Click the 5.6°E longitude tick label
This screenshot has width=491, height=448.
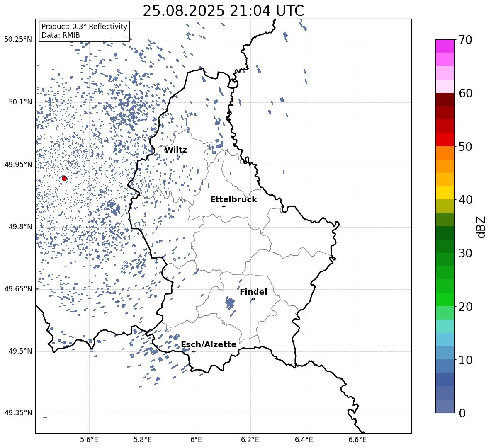coord(89,440)
